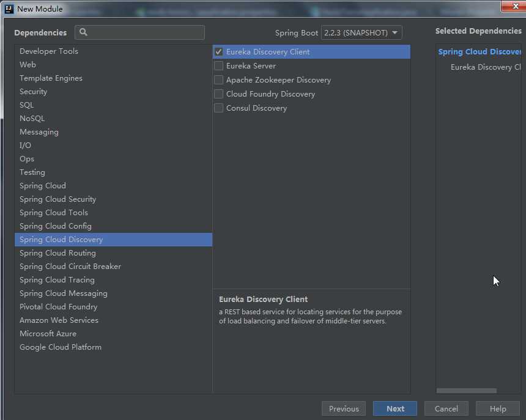The width and height of the screenshot is (526, 420).
Task: Proceed with the Next button
Action: pos(395,408)
